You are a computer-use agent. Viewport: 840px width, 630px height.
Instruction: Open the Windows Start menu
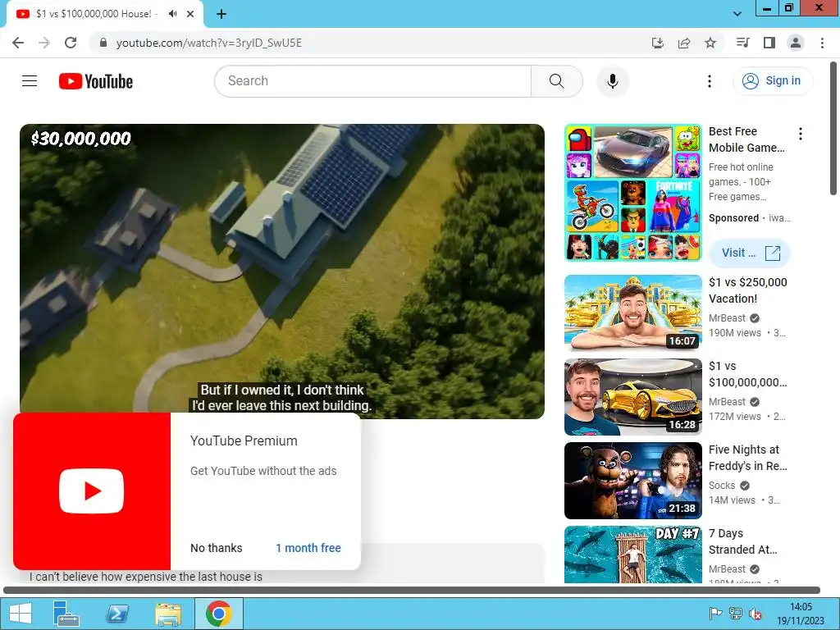point(20,614)
